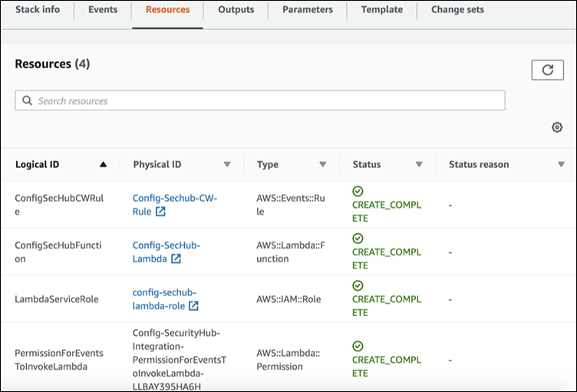Click success check icon for ConfigSecHubFunction
Screen dimensions: 577x392
coord(358,239)
